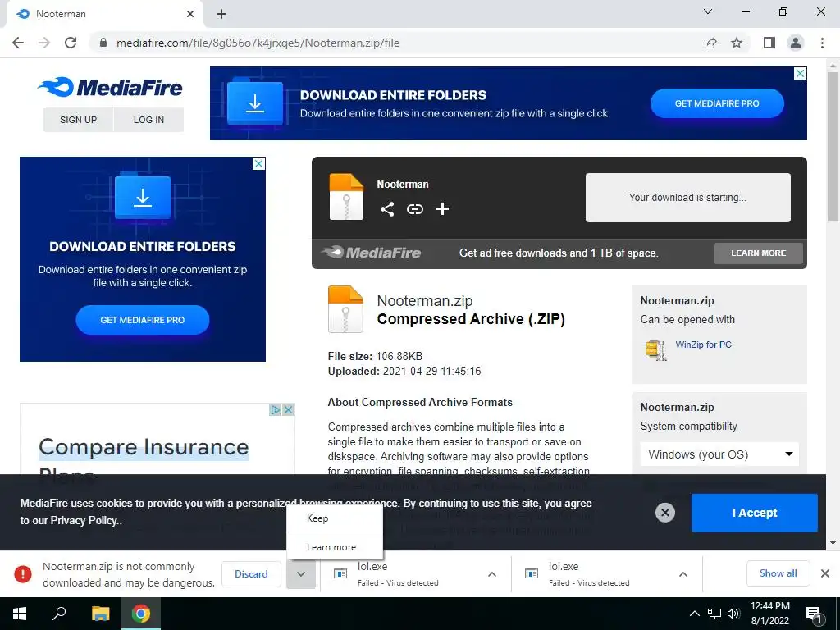The width and height of the screenshot is (840, 630).
Task: Click the taskbar clock showing 12:44 PM
Action: (769, 614)
